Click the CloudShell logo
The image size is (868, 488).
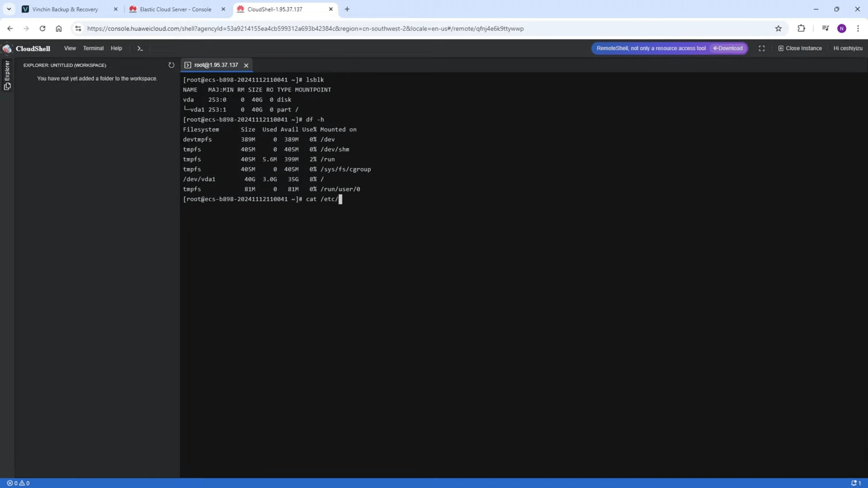pos(26,48)
